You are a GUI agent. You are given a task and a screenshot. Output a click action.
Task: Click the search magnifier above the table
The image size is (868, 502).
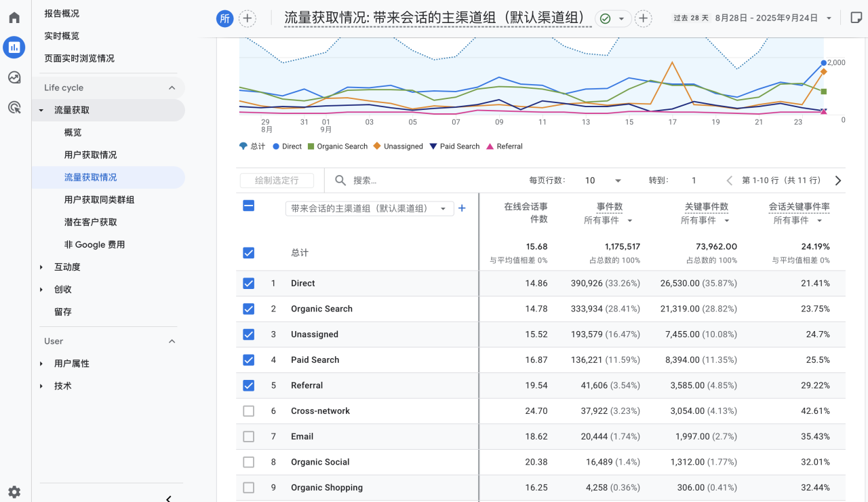coord(340,180)
